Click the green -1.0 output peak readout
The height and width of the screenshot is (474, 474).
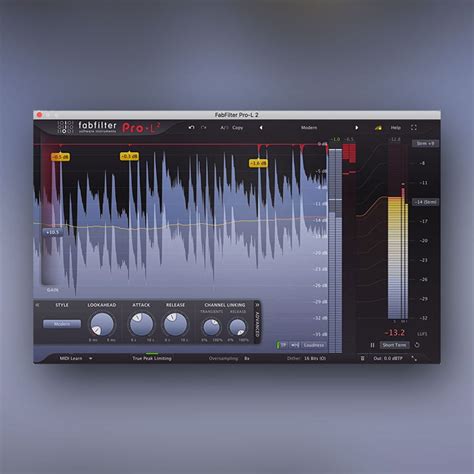[x=335, y=139]
